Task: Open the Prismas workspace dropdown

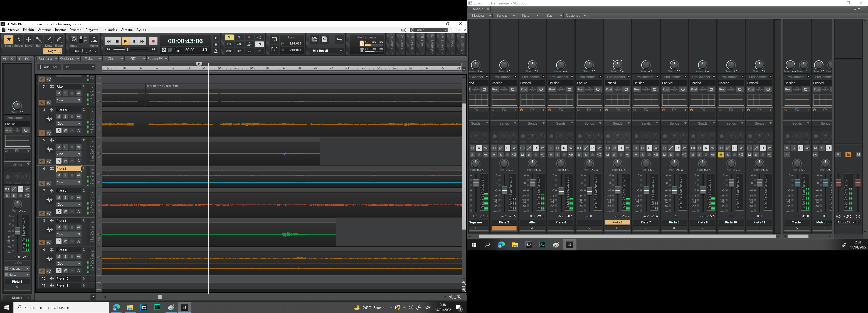Action: click(x=429, y=30)
